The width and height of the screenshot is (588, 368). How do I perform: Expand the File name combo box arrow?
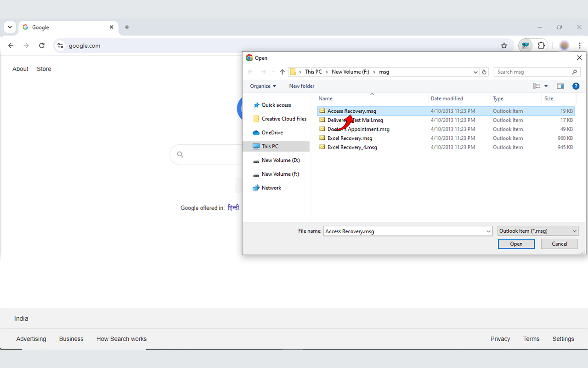488,231
